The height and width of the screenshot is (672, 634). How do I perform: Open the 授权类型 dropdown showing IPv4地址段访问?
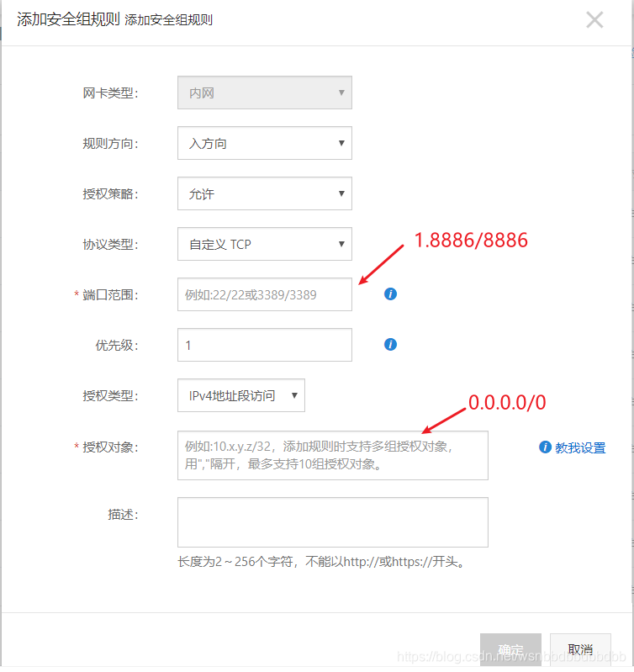pos(241,395)
